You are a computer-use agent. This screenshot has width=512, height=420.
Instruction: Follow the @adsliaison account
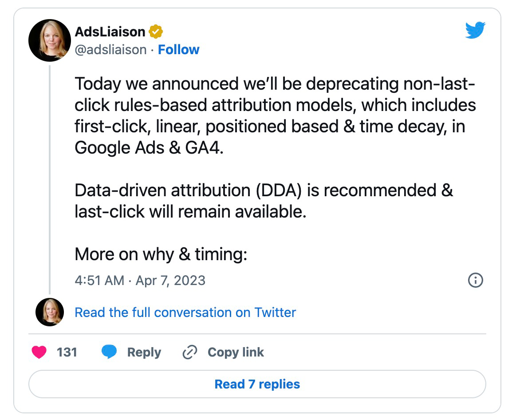179,50
